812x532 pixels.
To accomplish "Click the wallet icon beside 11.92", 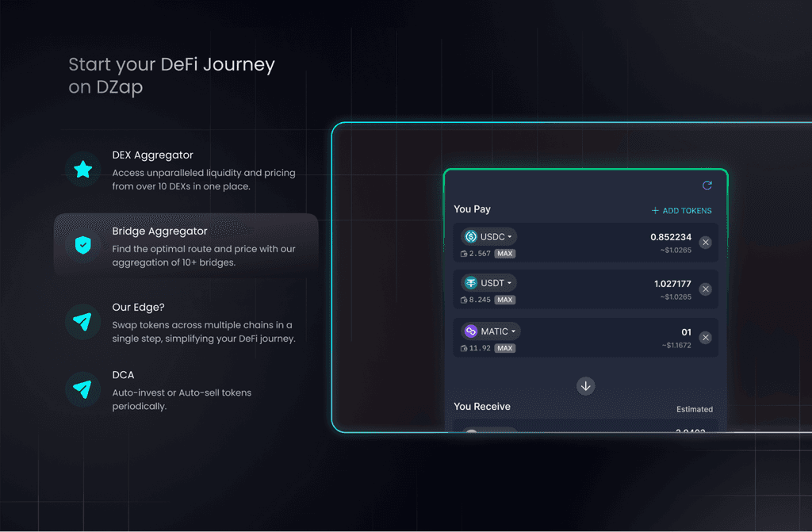I will point(463,348).
